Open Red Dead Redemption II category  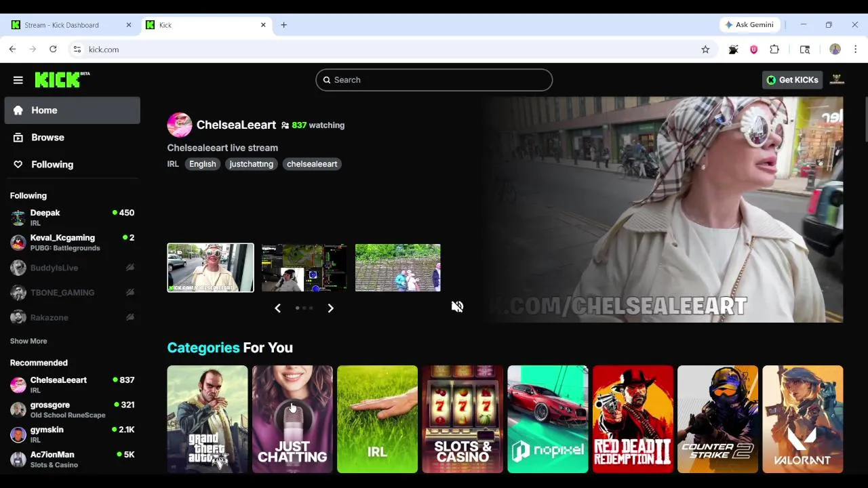point(633,419)
